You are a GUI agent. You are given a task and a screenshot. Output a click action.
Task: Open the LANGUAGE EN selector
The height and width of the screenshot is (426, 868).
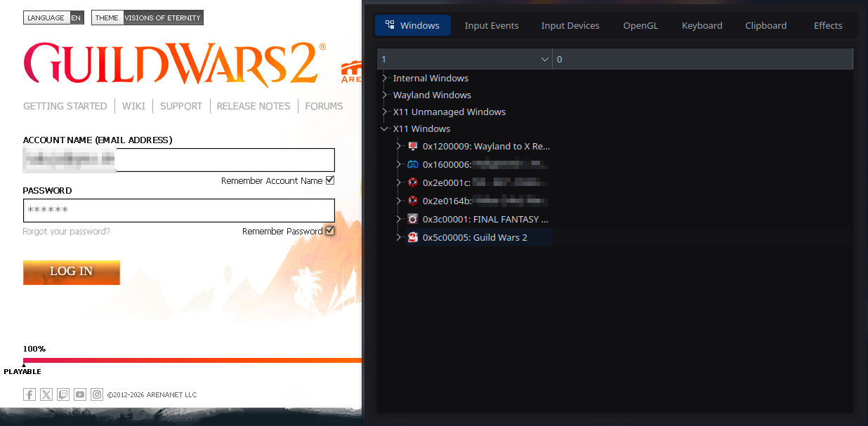53,18
